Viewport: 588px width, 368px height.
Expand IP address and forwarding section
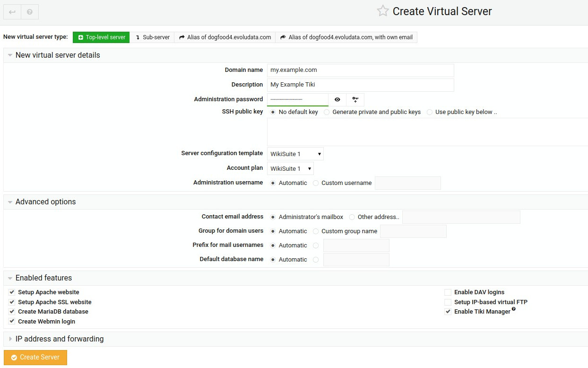tap(59, 339)
